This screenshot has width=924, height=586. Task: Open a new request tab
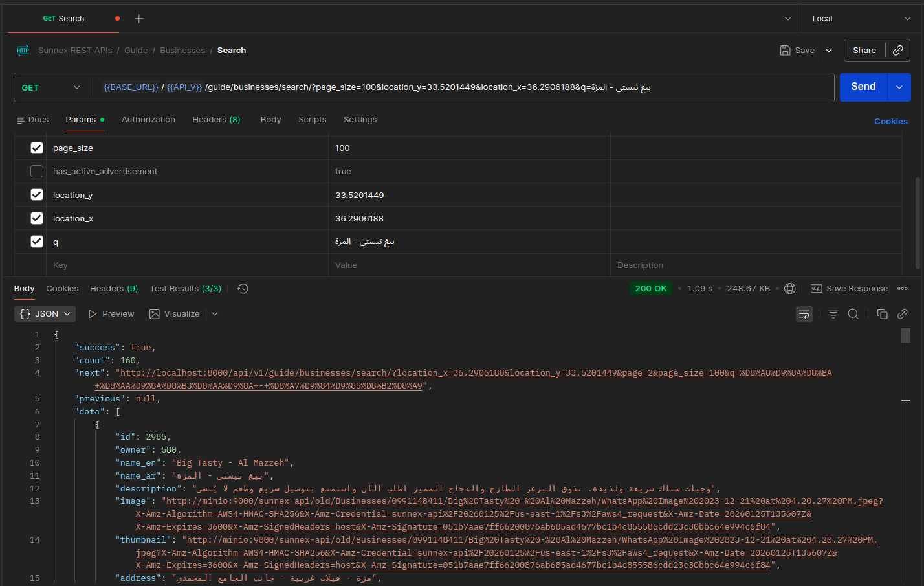click(138, 19)
